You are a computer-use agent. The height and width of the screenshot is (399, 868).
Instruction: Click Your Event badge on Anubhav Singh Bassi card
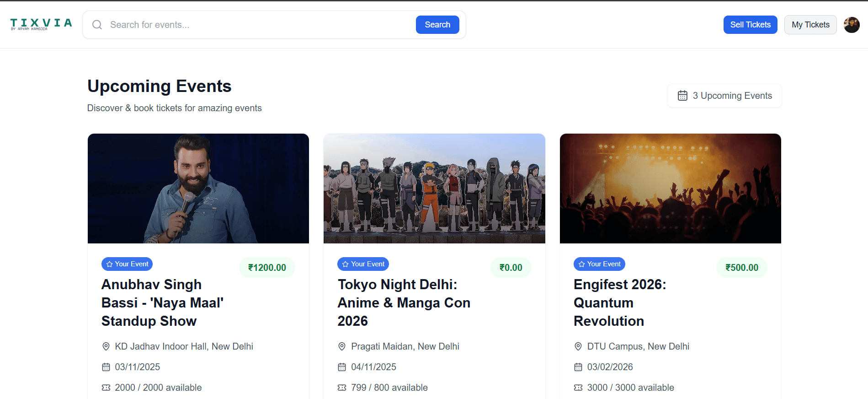coord(127,264)
